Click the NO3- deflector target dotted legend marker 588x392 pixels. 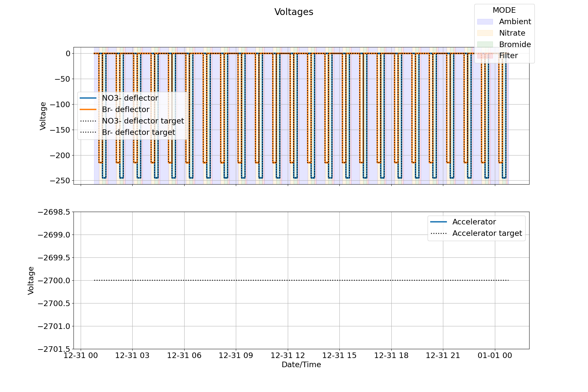[x=88, y=121]
